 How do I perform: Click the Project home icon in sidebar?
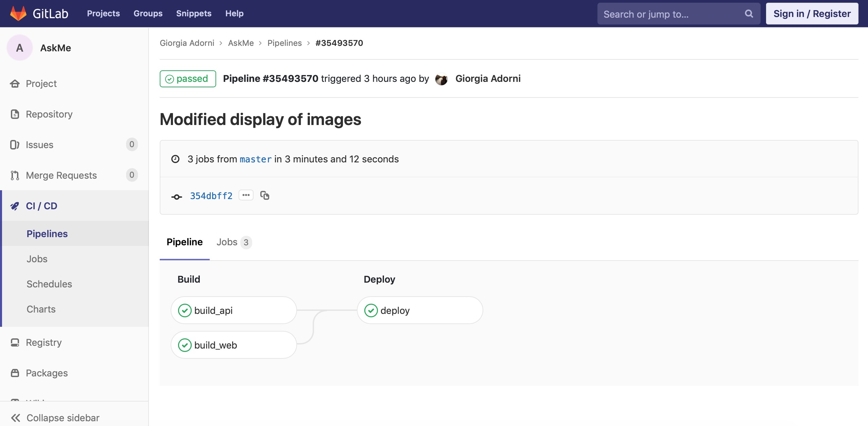click(x=15, y=84)
